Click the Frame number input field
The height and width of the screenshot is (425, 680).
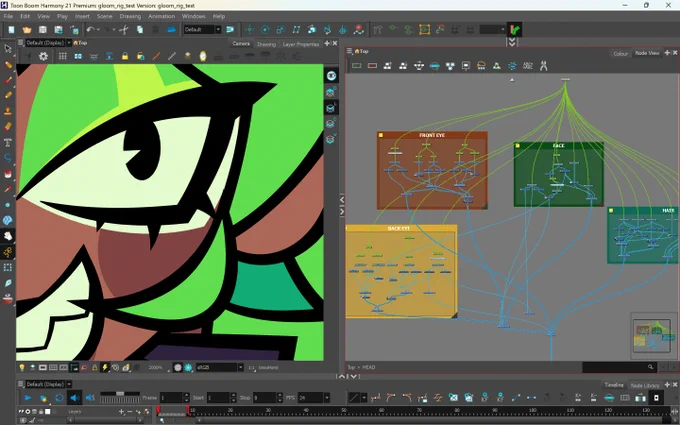172,397
